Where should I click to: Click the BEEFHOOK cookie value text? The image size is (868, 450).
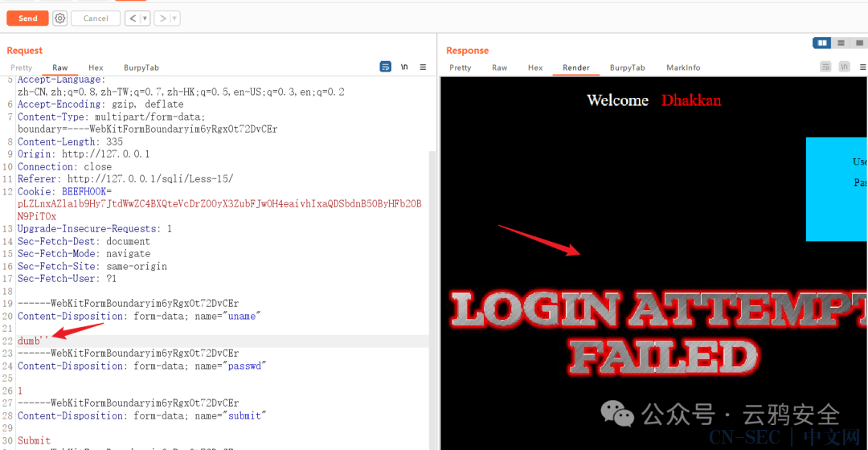tap(219, 210)
